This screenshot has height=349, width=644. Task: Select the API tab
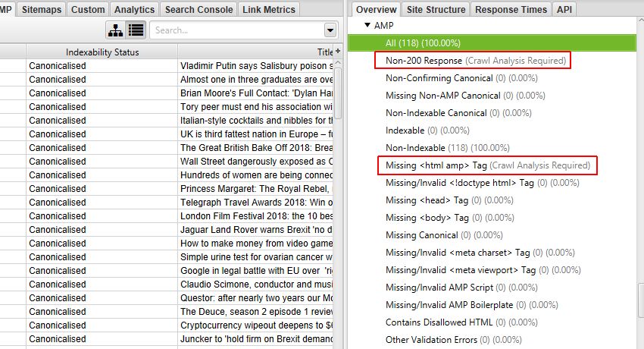[x=564, y=9]
